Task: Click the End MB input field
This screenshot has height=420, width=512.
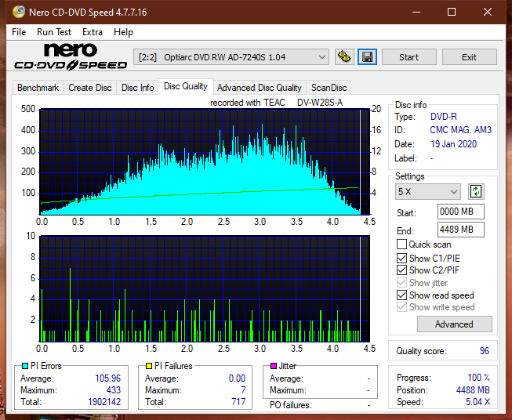Action: tap(461, 230)
